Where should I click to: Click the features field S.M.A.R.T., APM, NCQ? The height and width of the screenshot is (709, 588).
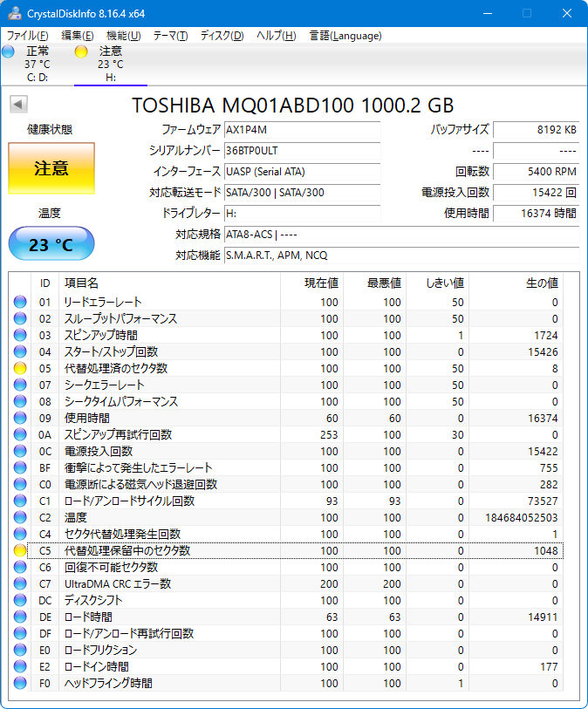pos(401,256)
